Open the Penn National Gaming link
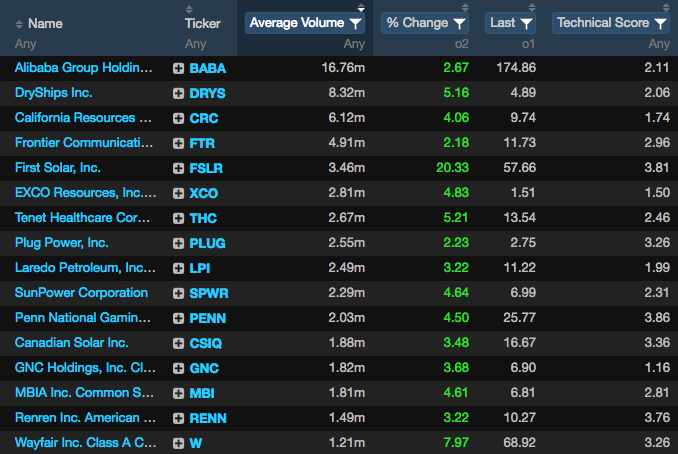The height and width of the screenshot is (454, 678). point(83,318)
